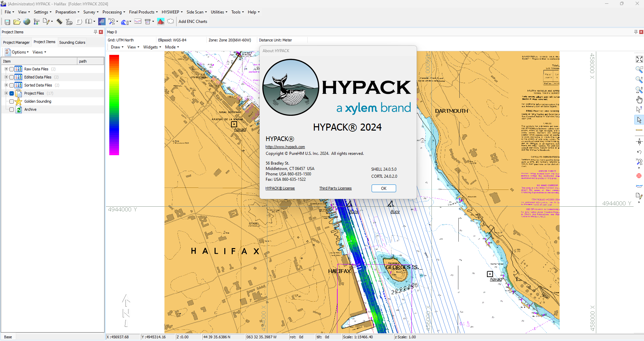The width and height of the screenshot is (644, 341).
Task: Open the Widgets dropdown in the map
Action: 152,47
